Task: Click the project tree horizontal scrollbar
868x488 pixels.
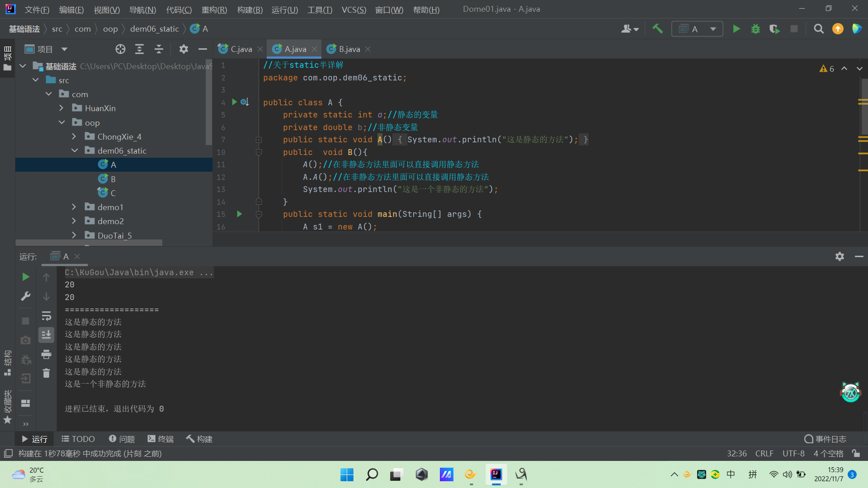Action: 89,243
